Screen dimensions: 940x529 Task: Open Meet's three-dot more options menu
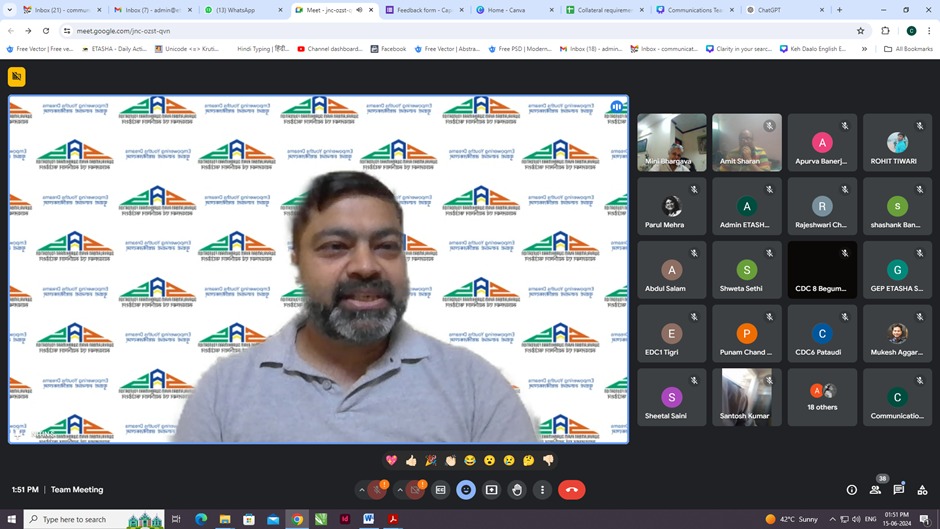coord(543,490)
